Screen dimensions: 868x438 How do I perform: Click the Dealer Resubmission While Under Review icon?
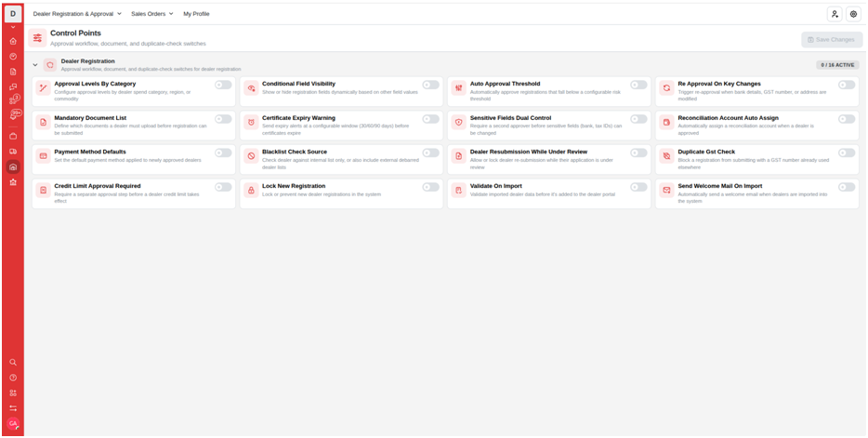point(459,156)
